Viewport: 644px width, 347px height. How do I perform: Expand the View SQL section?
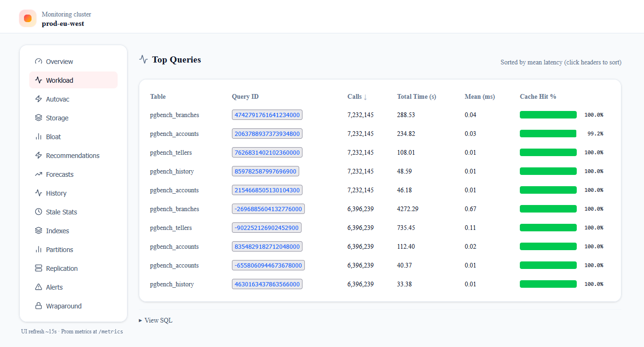click(155, 320)
